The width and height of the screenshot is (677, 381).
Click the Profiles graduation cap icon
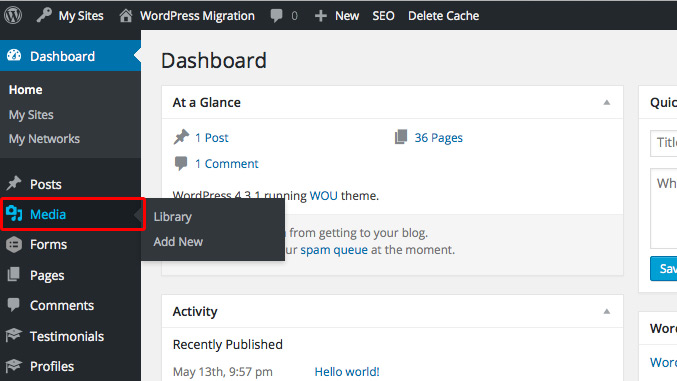(x=14, y=365)
